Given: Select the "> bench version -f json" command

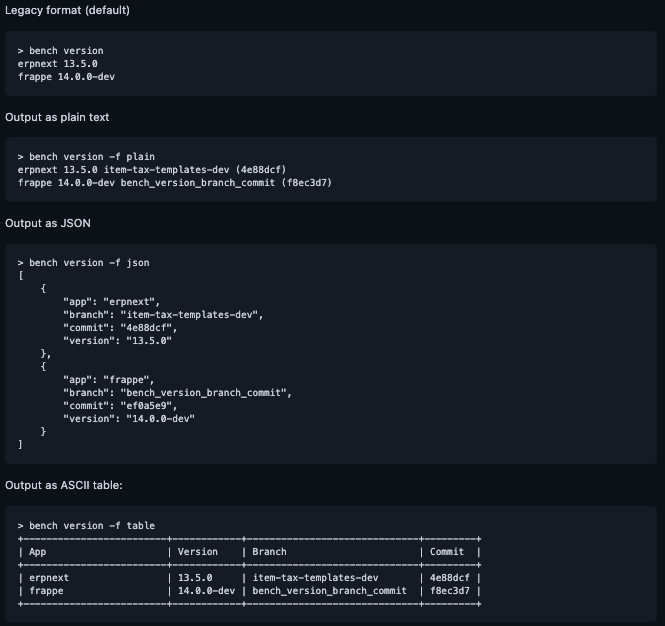Looking at the screenshot, I should pos(84,263).
